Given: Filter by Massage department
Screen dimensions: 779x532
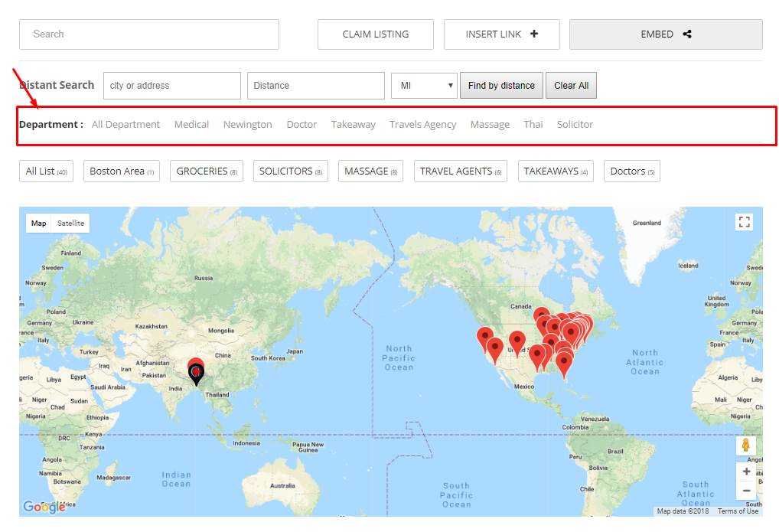Looking at the screenshot, I should pos(490,124).
